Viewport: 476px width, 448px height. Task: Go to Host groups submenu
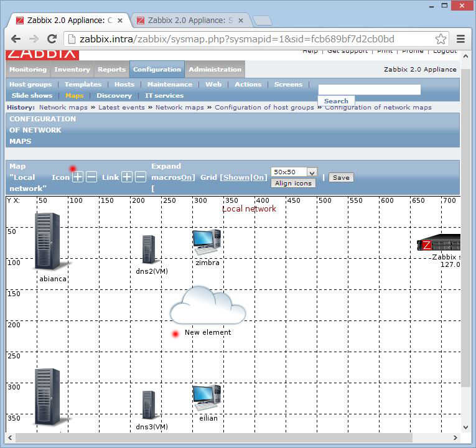30,85
